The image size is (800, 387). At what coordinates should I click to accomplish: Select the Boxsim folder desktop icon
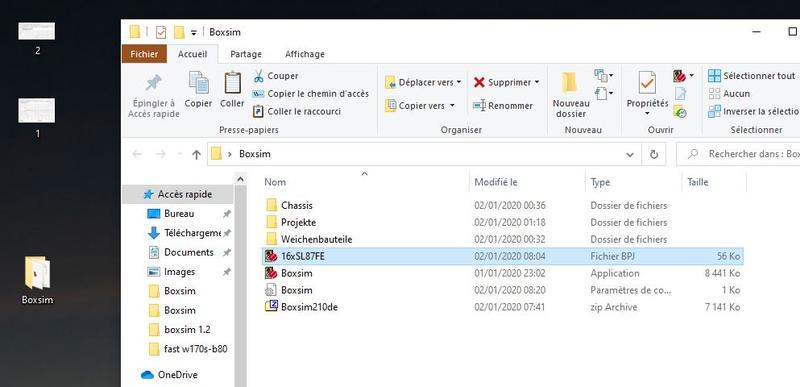37,280
